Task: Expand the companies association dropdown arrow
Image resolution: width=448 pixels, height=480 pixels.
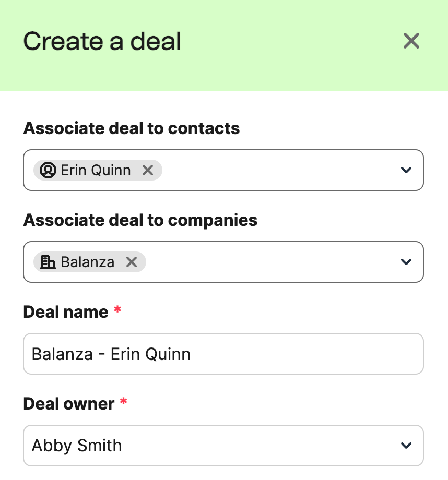Action: (x=406, y=262)
